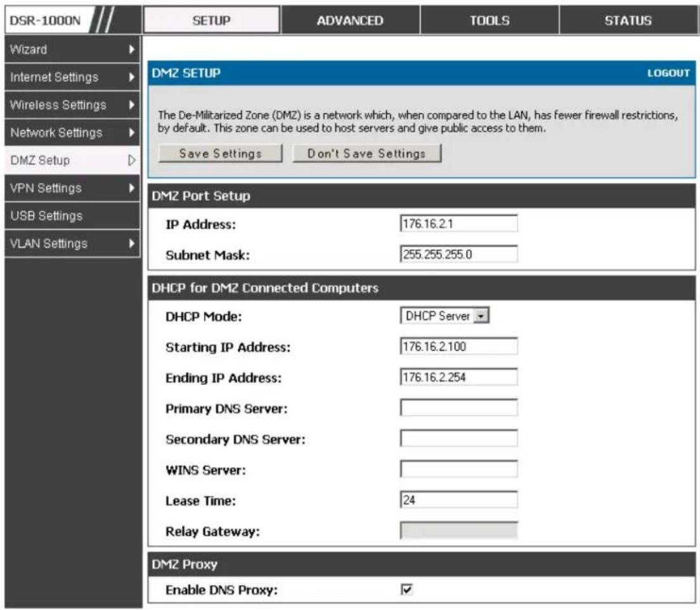Expand Wireless Settings submenu arrow
The image size is (700, 610).
[131, 105]
